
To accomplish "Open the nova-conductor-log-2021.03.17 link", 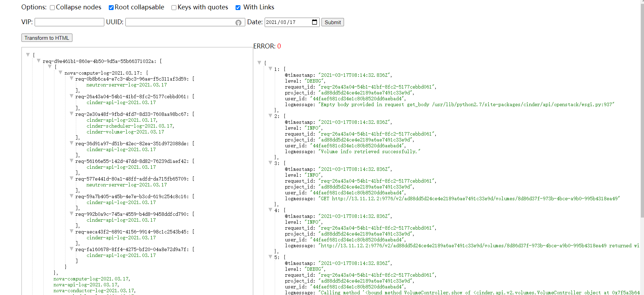I will pyautogui.click(x=94, y=291).
